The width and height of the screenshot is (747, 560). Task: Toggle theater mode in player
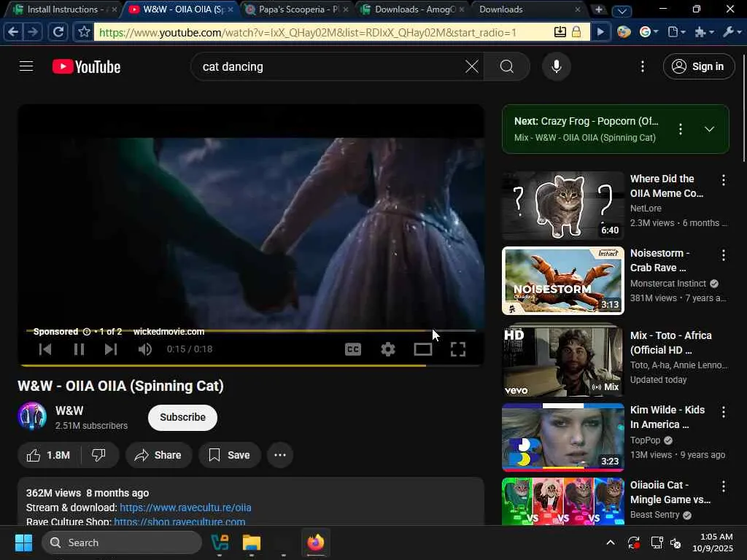coord(423,349)
